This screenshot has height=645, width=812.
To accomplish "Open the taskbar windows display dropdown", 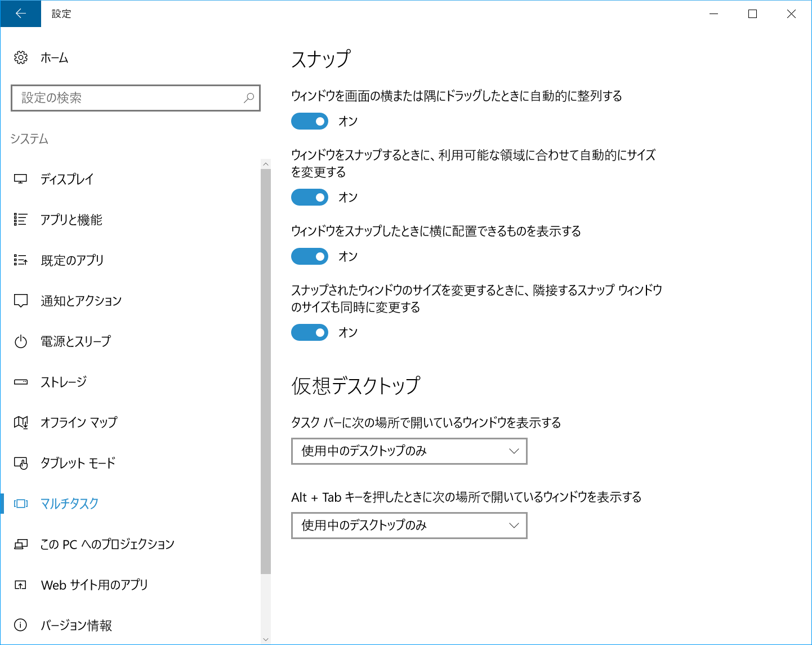I will coord(409,451).
